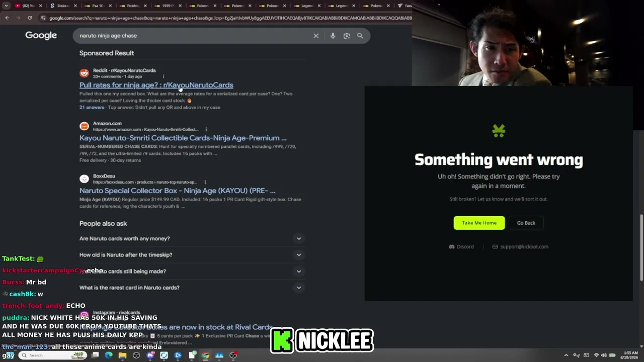Clear the Google search box text
Screen dimensions: 644x362
pyautogui.click(x=316, y=36)
